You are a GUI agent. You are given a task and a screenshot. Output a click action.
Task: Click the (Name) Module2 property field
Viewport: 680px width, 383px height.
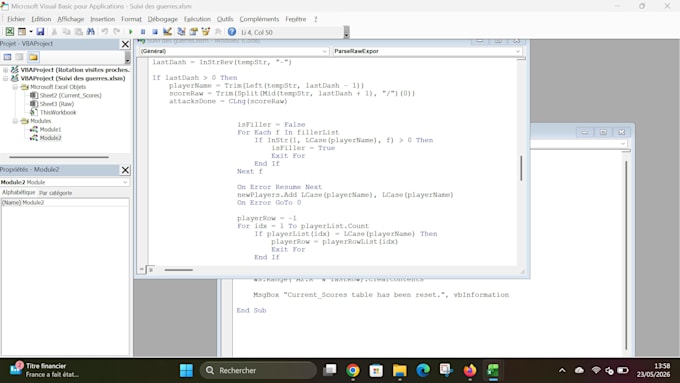coord(65,203)
